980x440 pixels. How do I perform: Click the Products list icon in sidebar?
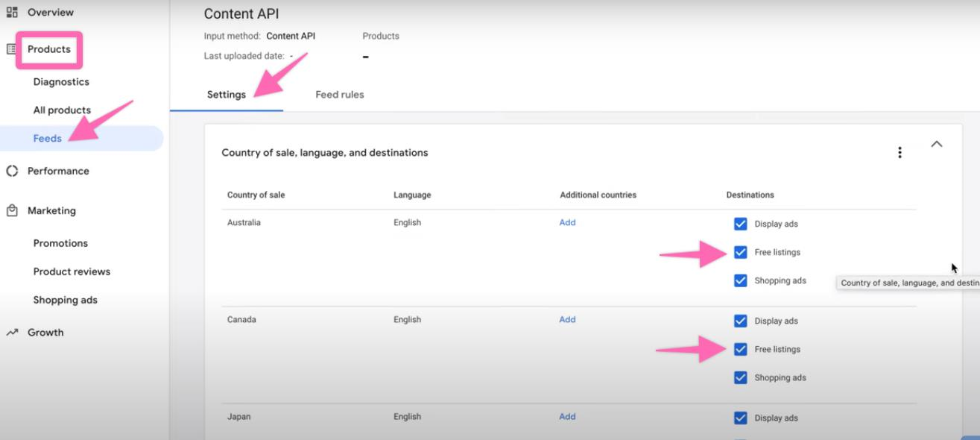[12, 49]
